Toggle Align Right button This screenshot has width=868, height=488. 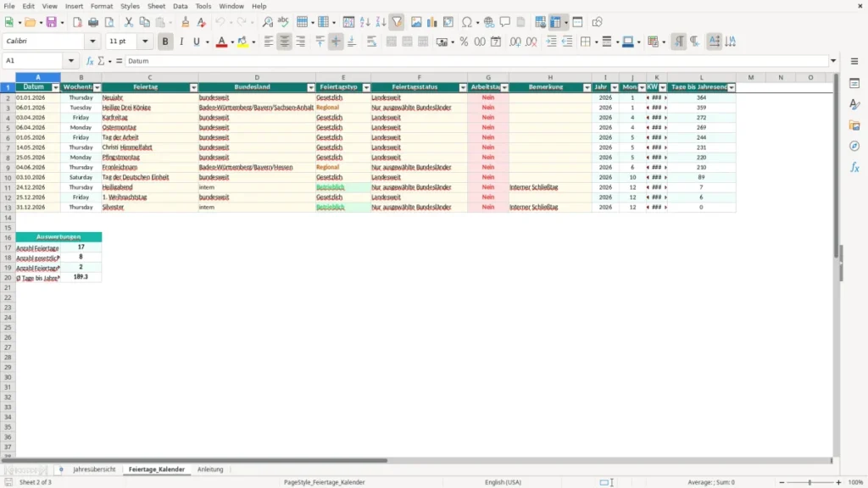tap(301, 42)
